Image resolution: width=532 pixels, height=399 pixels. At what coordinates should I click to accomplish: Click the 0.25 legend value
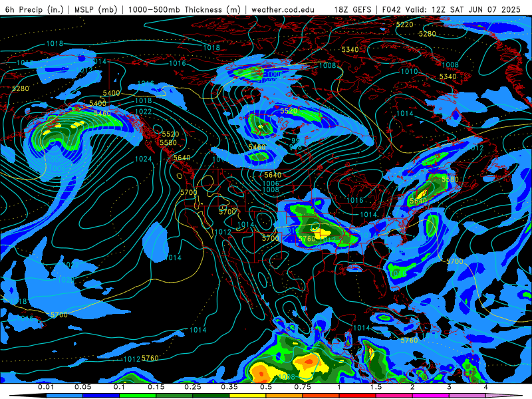(x=193, y=387)
